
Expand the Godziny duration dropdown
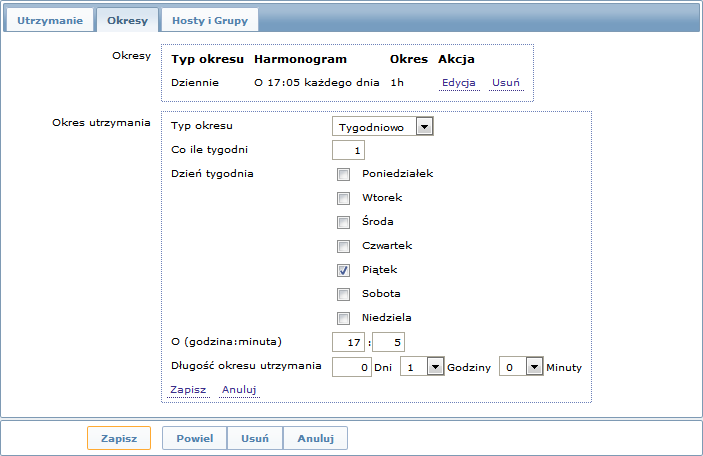pyautogui.click(x=422, y=367)
